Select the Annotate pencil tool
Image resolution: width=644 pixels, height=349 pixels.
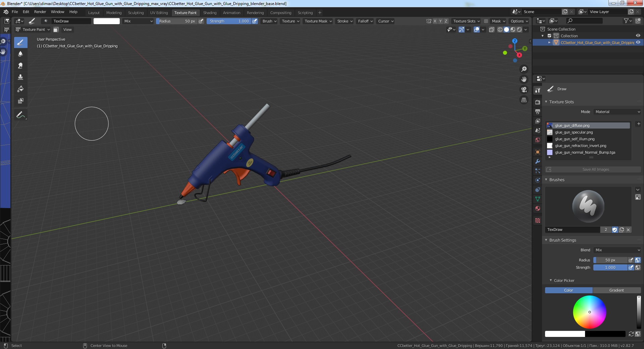pyautogui.click(x=20, y=115)
